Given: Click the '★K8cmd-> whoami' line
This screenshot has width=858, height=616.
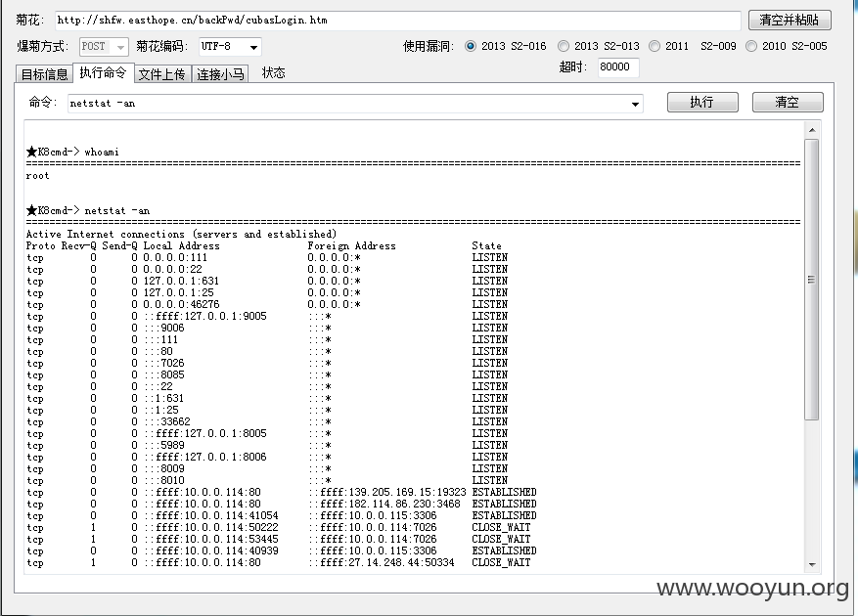Looking at the screenshot, I should pyautogui.click(x=72, y=153).
